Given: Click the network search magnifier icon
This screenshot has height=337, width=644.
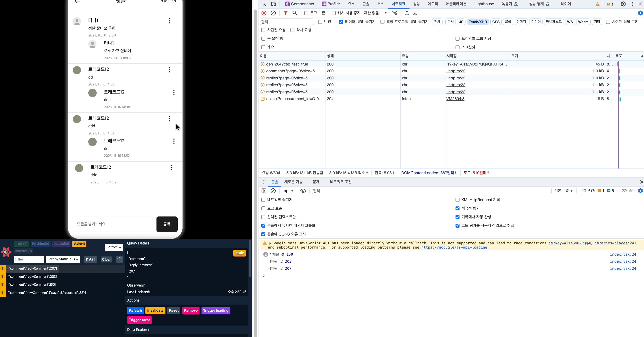Looking at the screenshot, I should pos(295,13).
